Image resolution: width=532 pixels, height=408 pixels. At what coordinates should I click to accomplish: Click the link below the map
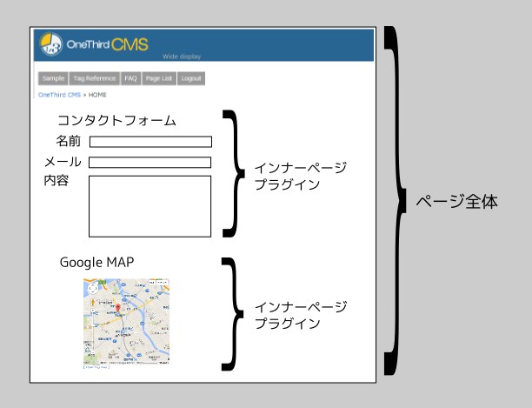click(96, 368)
